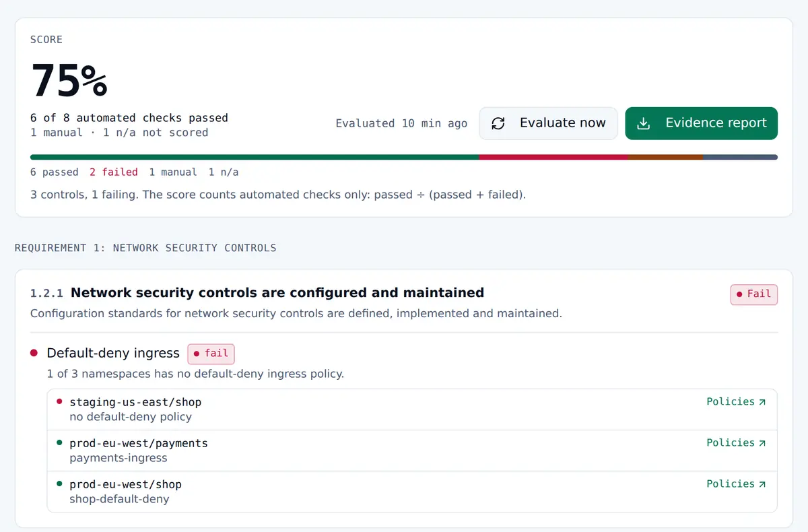Download the Evidence report

tap(702, 123)
